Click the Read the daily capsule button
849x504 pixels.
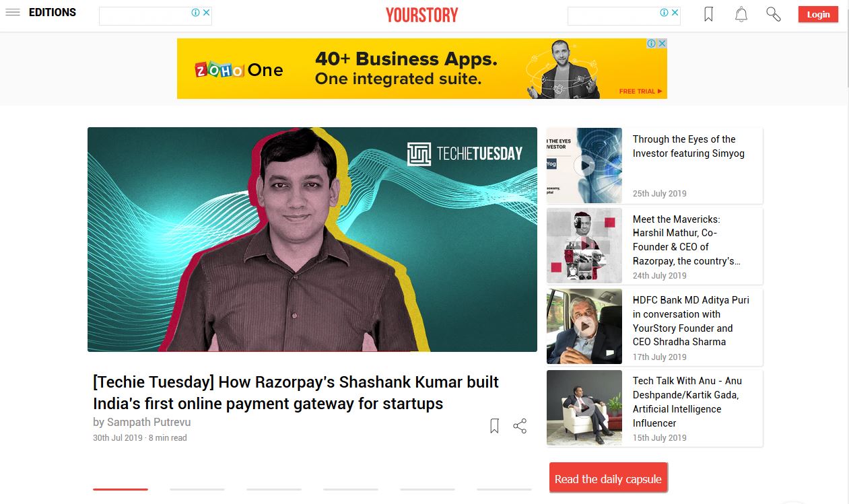[x=608, y=479]
